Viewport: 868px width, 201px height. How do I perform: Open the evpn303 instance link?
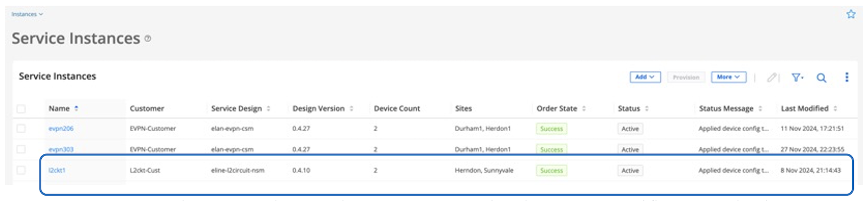point(61,149)
